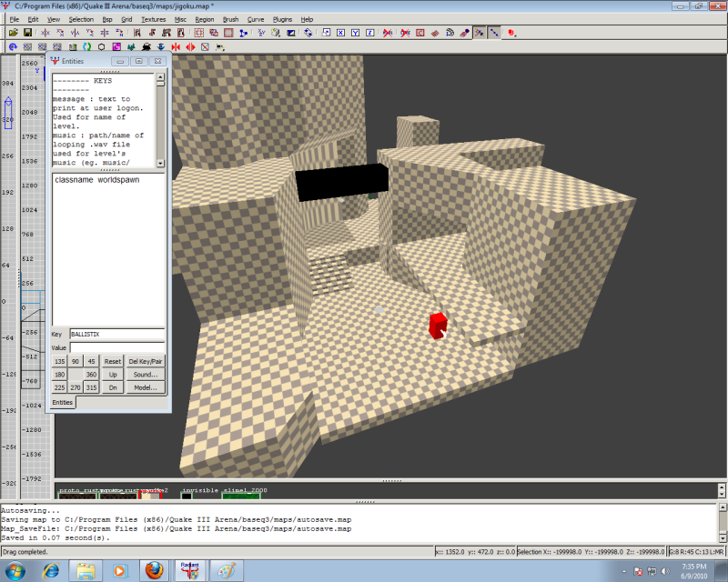The image size is (728, 582).
Task: Set entity angle with the 360 button
Action: 91,374
